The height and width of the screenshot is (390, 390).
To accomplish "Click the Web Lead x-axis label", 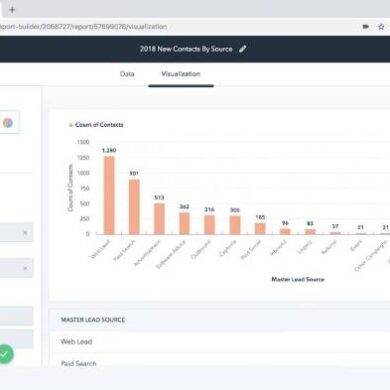I will pos(100,249).
